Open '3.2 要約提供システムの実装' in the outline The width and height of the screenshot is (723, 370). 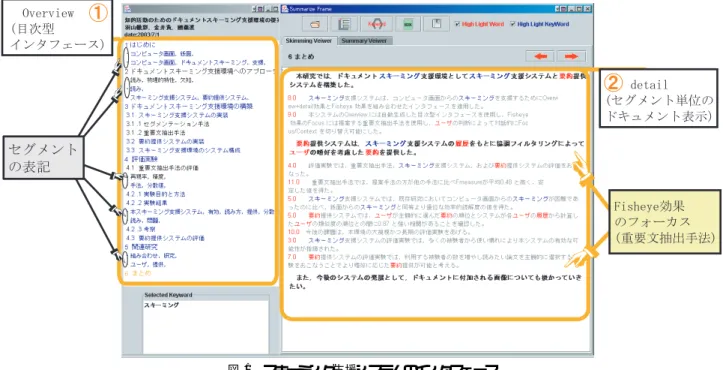165,141
